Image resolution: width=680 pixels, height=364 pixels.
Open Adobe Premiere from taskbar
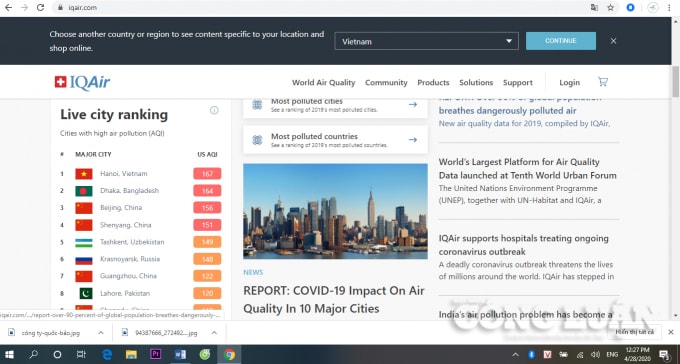point(155,354)
